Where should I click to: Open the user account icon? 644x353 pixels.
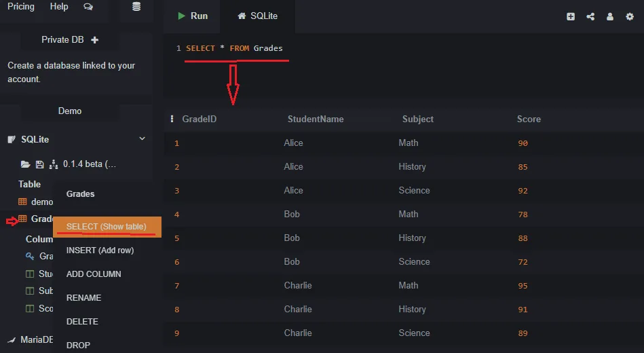(610, 16)
